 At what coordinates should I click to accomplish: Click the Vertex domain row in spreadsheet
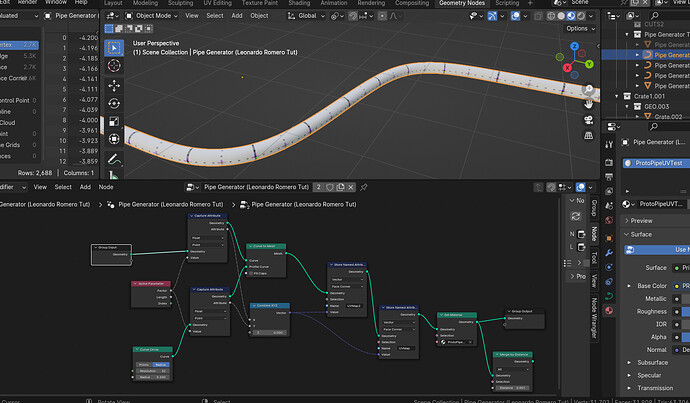[19, 45]
